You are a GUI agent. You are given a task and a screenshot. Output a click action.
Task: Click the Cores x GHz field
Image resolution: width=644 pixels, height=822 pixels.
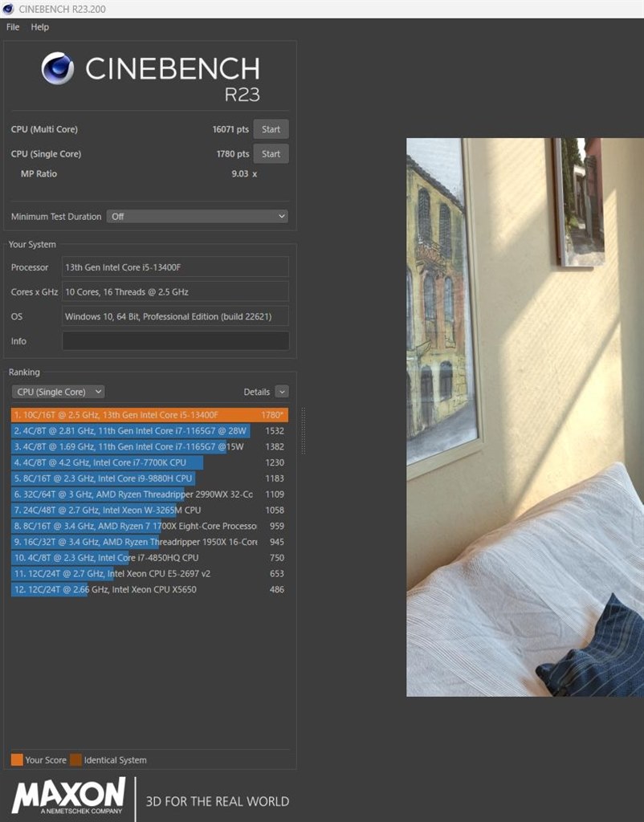[175, 291]
